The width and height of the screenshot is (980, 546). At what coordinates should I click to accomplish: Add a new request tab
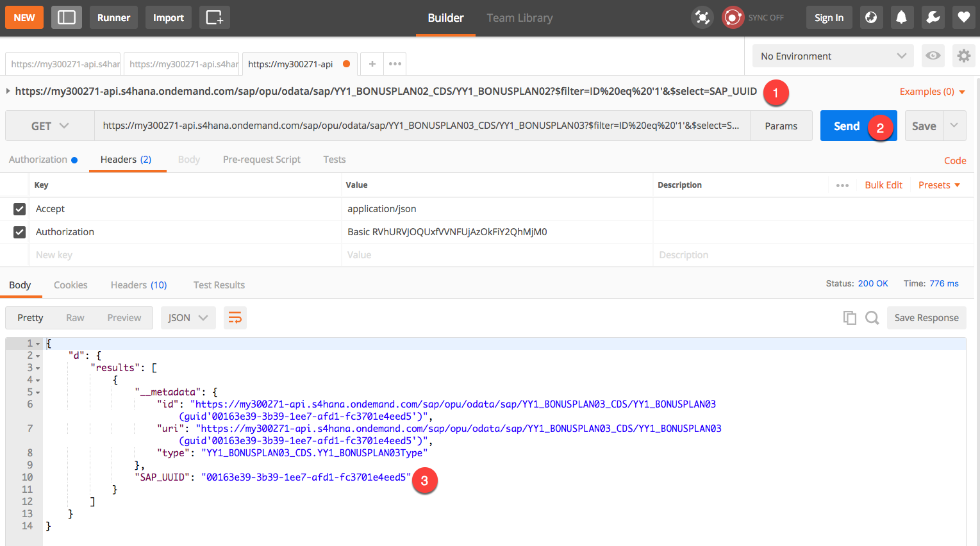point(372,63)
